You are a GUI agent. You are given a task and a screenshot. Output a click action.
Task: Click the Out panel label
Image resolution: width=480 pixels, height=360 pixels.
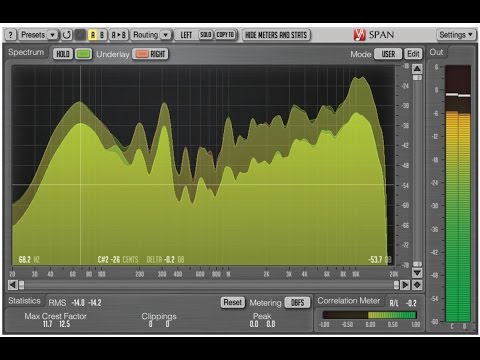(436, 52)
